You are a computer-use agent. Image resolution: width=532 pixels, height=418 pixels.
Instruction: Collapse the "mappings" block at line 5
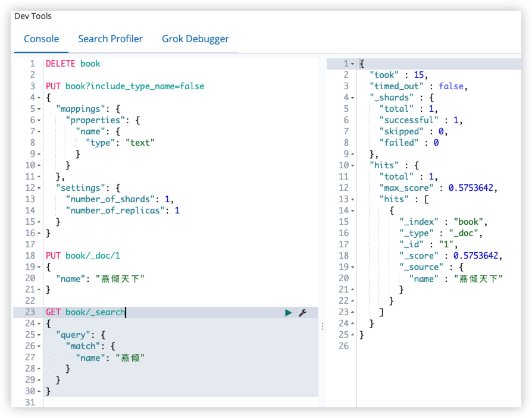point(39,109)
